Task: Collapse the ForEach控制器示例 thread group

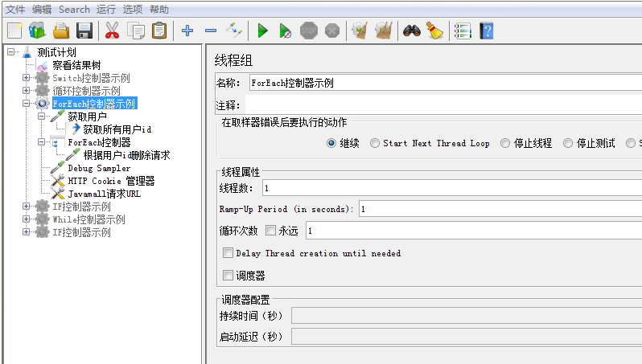Action: tap(27, 104)
